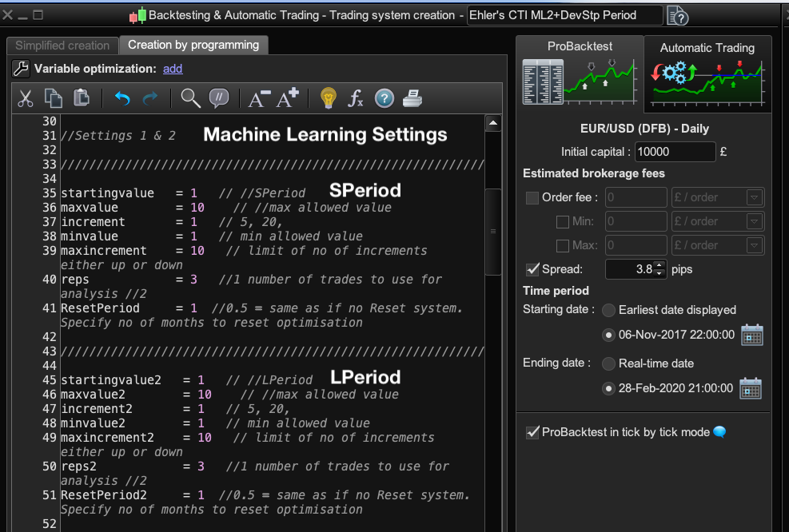789x532 pixels.
Task: Enable the Order fee checkbox
Action: tap(532, 198)
